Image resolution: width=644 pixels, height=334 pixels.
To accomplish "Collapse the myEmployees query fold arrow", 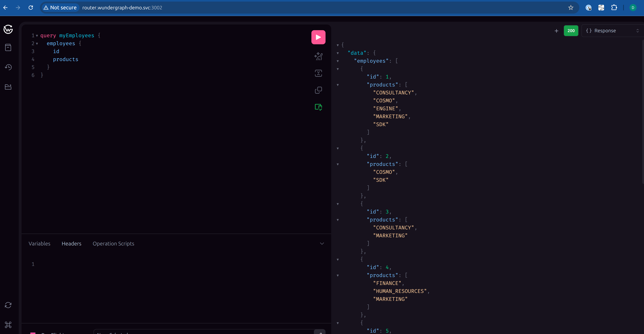I will click(37, 36).
